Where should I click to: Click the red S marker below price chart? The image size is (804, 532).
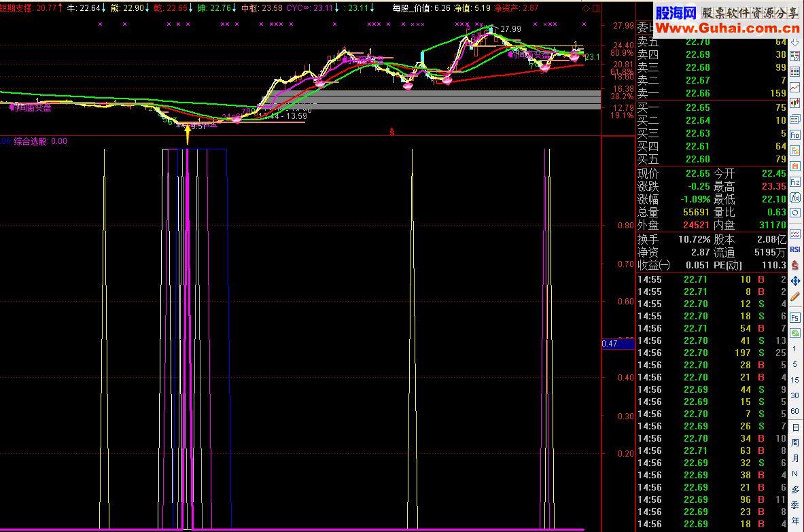click(x=391, y=132)
